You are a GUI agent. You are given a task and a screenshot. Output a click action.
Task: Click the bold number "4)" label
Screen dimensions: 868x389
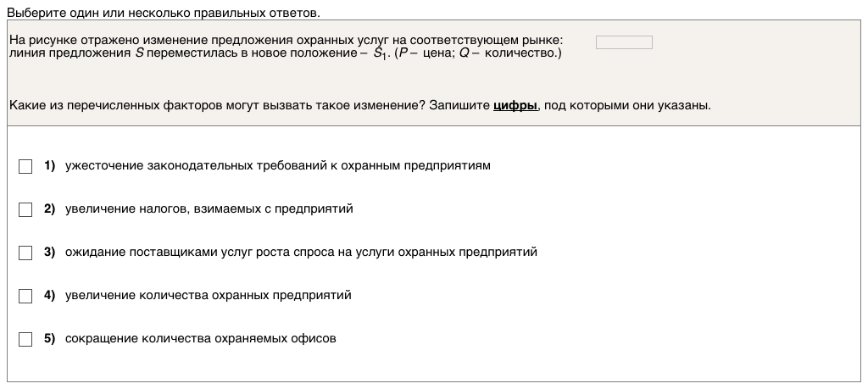49,295
